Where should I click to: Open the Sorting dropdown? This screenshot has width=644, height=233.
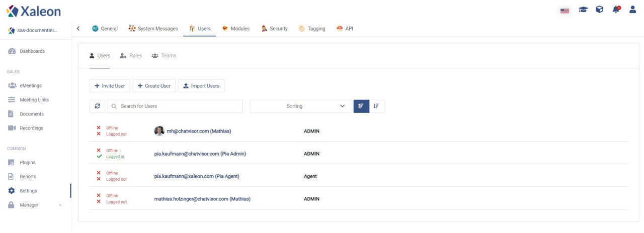tap(300, 106)
